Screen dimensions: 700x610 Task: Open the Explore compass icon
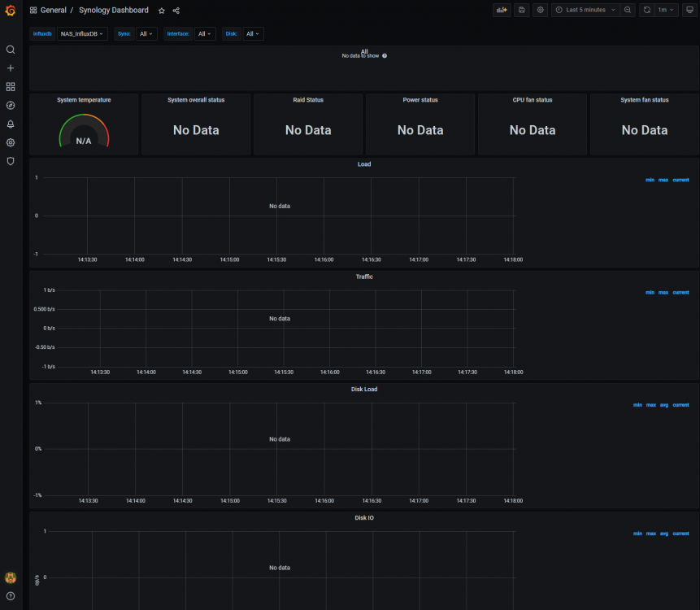11,105
